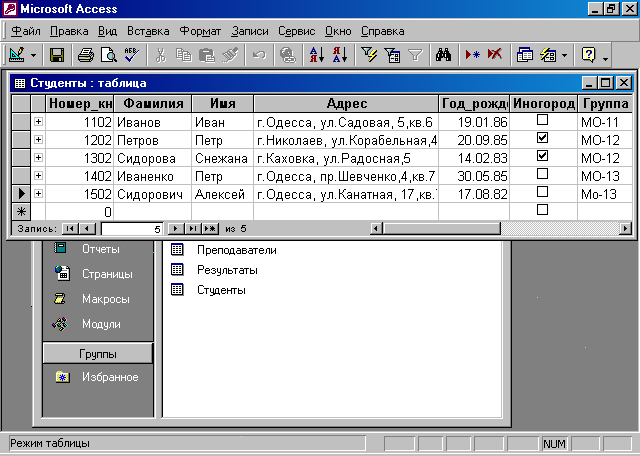
Task: Open the Окно menu
Action: point(338,31)
